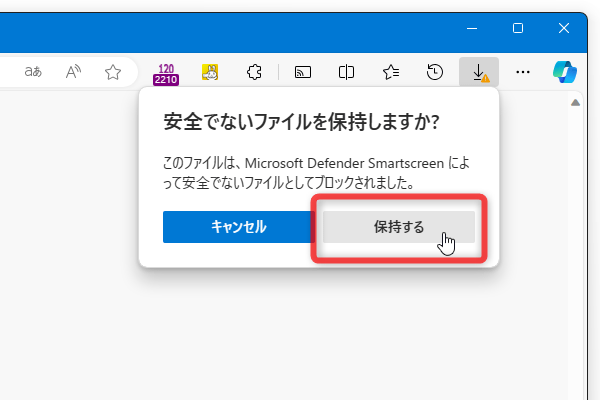Add this page to favorites star
This screenshot has width=600, height=400.
coord(113,72)
